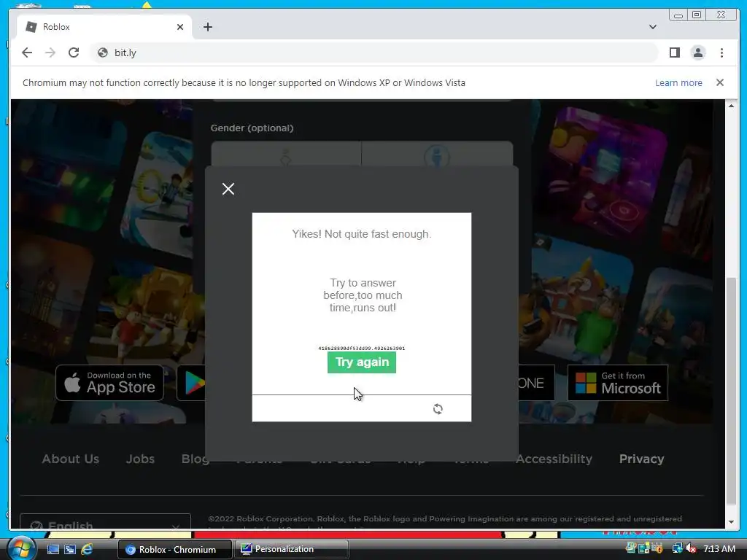Close the Roblox tab
This screenshot has width=747, height=560.
click(180, 27)
